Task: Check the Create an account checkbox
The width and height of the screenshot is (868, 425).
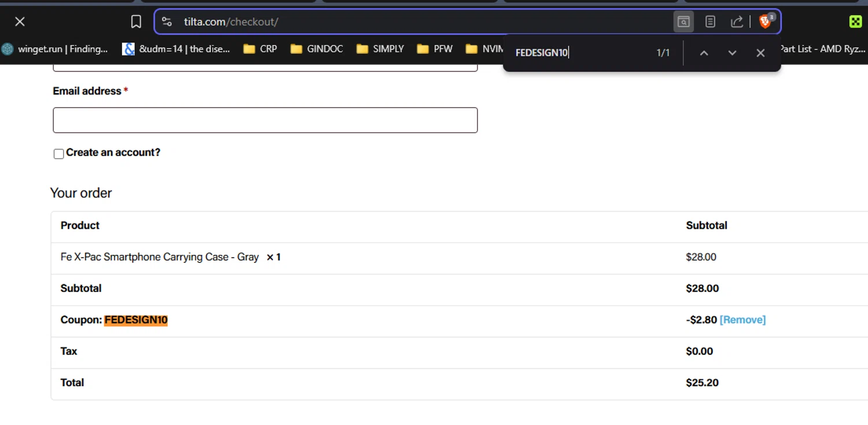Action: pyautogui.click(x=58, y=153)
